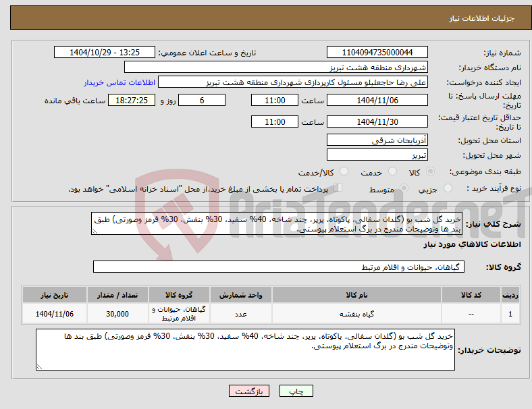Image resolution: width=532 pixels, height=409 pixels.
Task: Click the جزئیات اطلاعات نیاز page header
Action: (482, 18)
